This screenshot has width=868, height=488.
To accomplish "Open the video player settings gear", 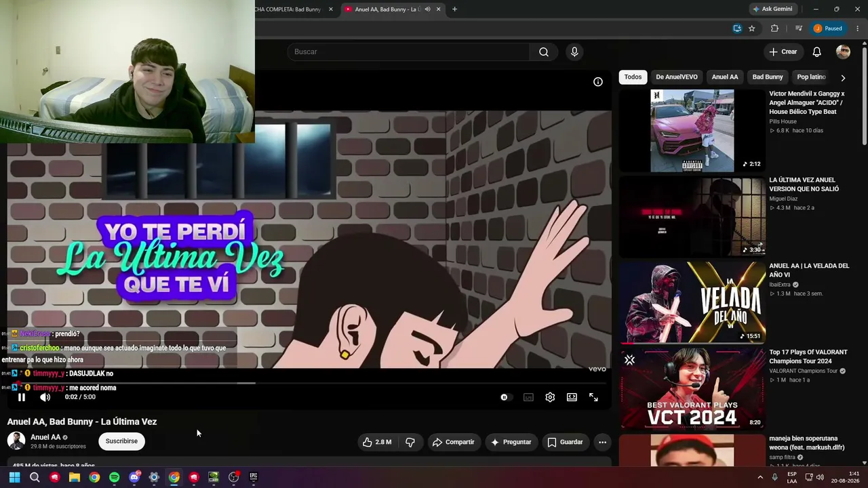I will pos(550,397).
